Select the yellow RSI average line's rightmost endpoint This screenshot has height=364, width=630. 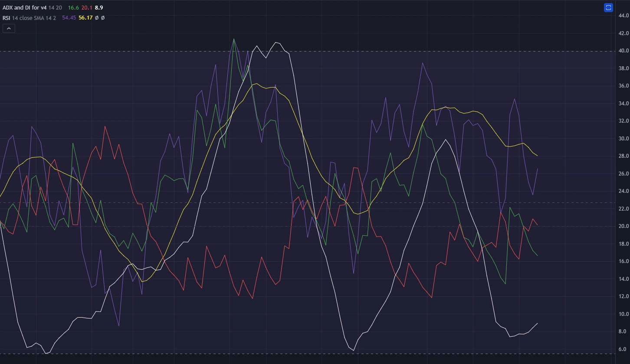[538, 156]
